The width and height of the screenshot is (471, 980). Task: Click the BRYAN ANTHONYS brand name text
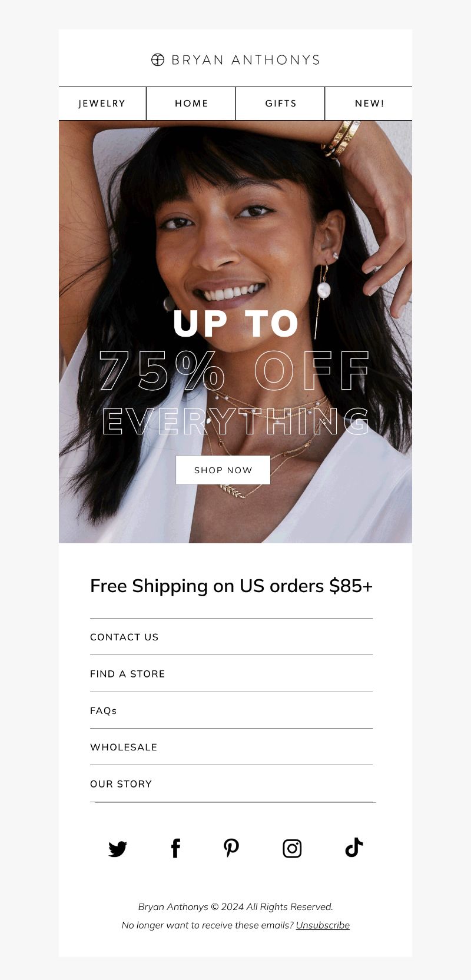click(x=246, y=60)
